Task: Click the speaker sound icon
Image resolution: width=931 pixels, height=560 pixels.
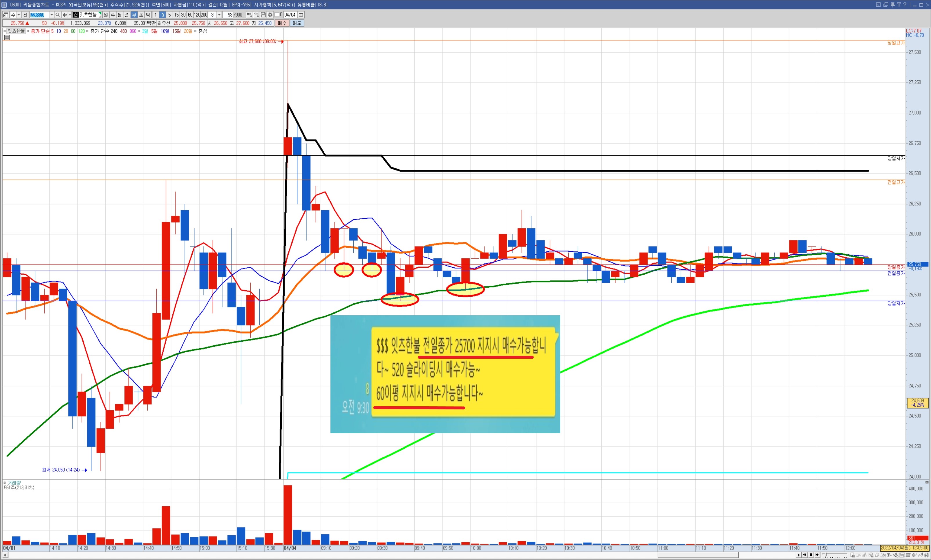Action: click(x=65, y=15)
